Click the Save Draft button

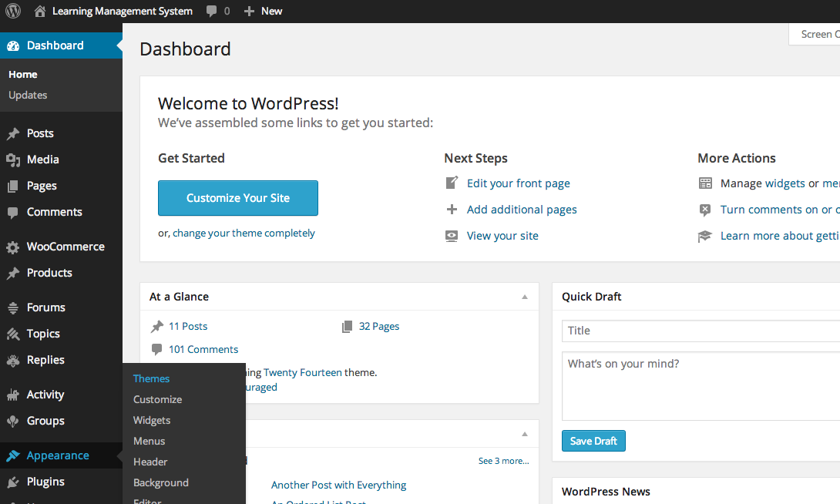click(593, 441)
